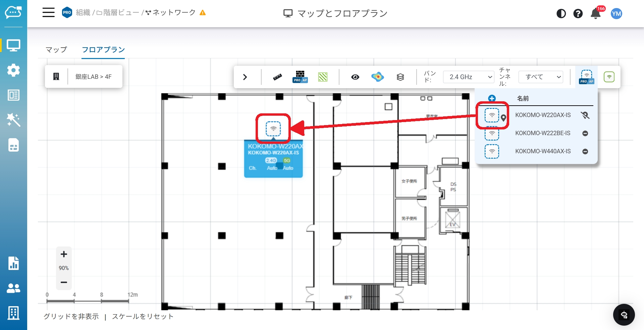Open the notifications bell

click(x=595, y=14)
